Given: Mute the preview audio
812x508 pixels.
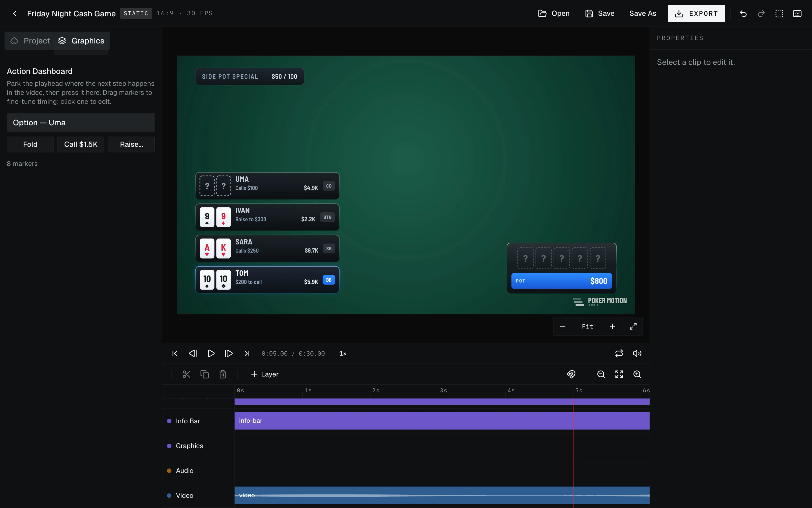Looking at the screenshot, I should click(x=637, y=353).
